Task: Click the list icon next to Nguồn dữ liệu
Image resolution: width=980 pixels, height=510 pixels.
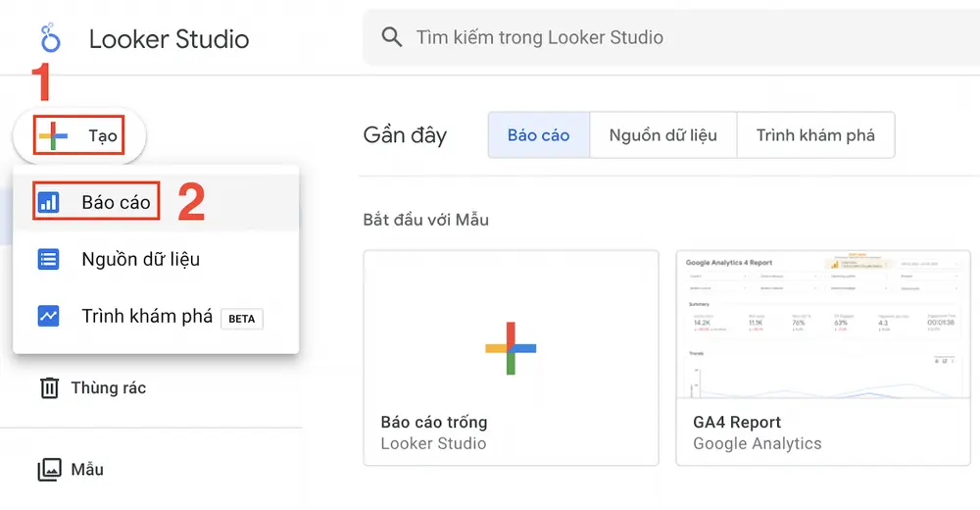Action: coord(48,259)
